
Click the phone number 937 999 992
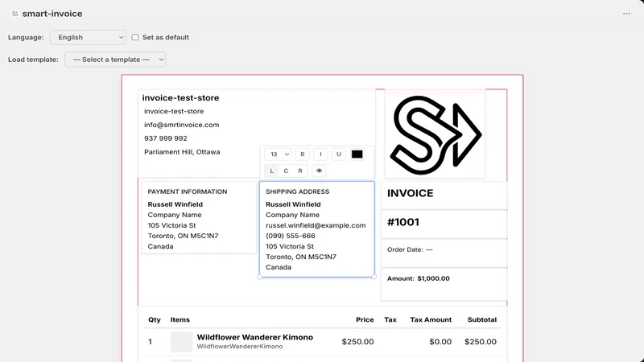[166, 138]
